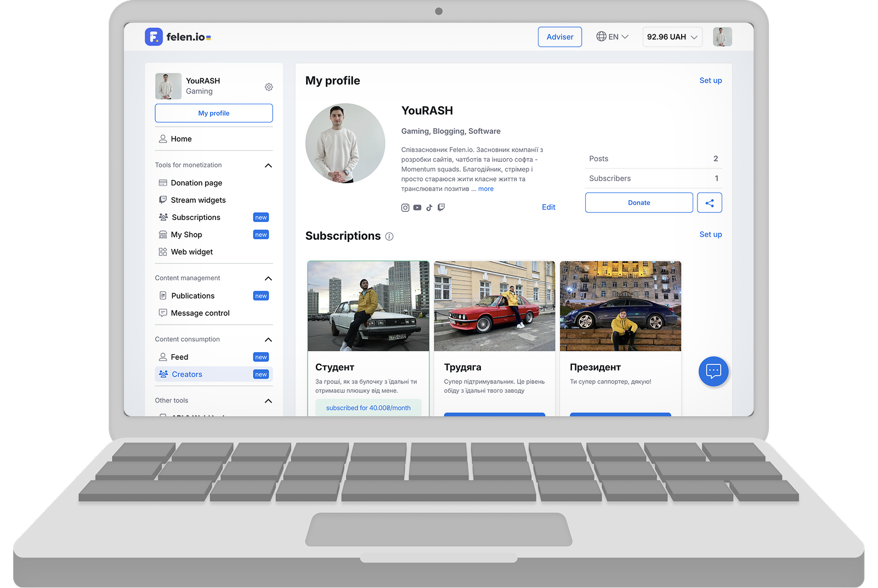
Task: Open Donation page in sidebar
Action: [x=196, y=183]
